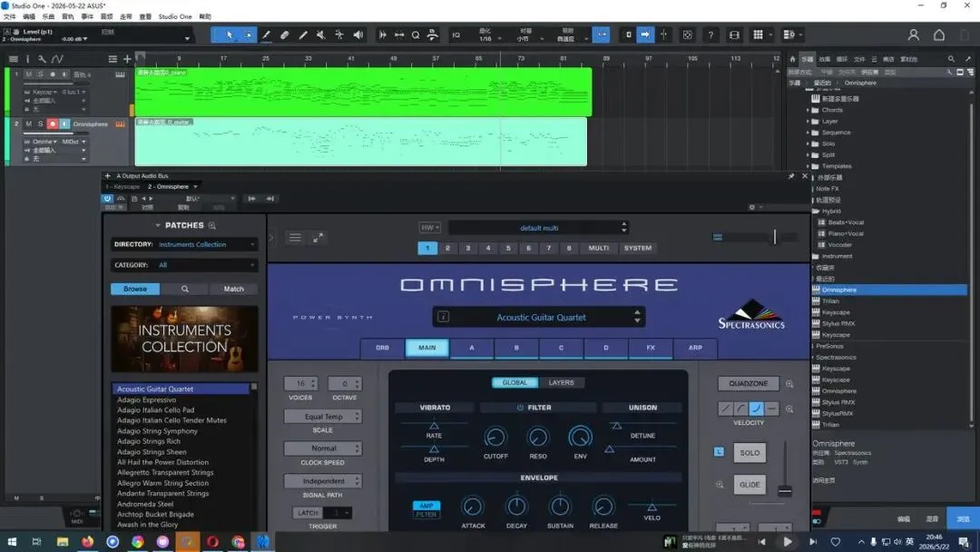Viewport: 980px width, 552px height.
Task: Switch to the ORB tab
Action: point(383,348)
